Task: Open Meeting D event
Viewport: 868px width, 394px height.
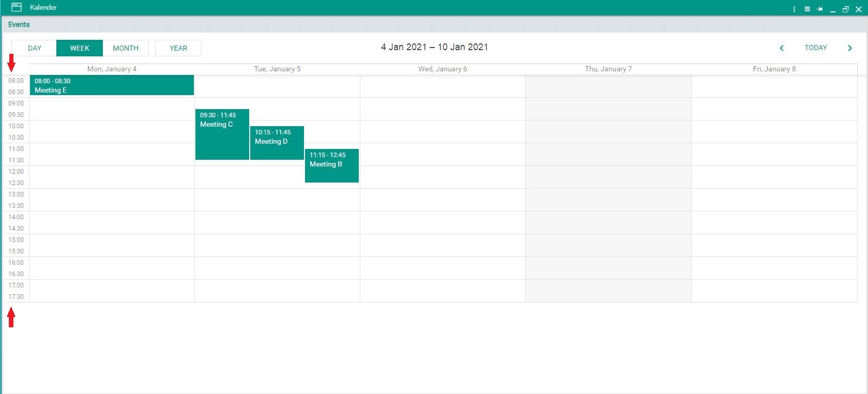Action: [277, 143]
